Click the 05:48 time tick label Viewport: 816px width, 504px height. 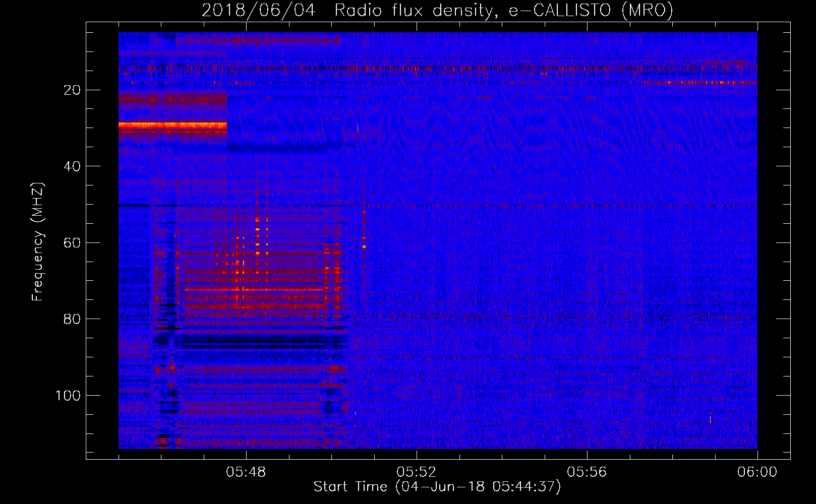(246, 472)
